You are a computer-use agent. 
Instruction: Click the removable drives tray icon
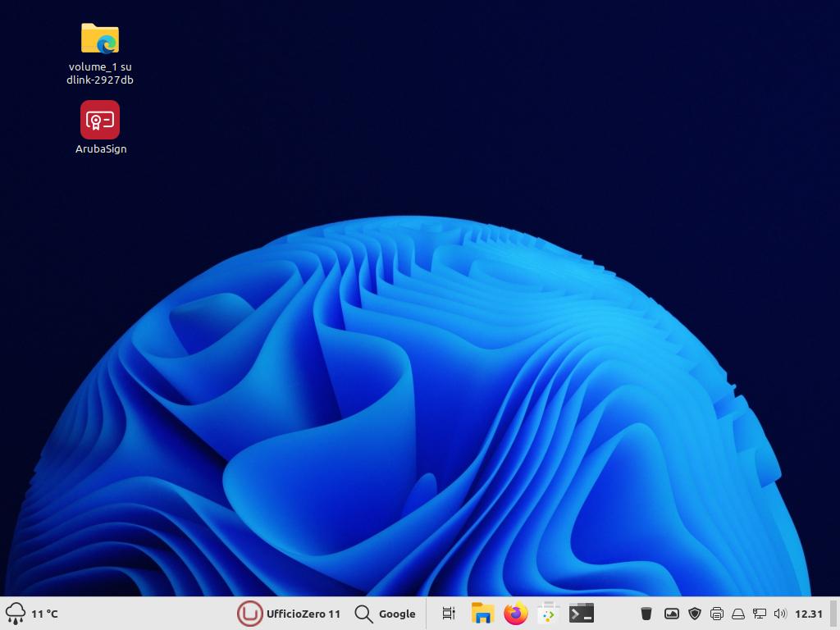pos(737,613)
